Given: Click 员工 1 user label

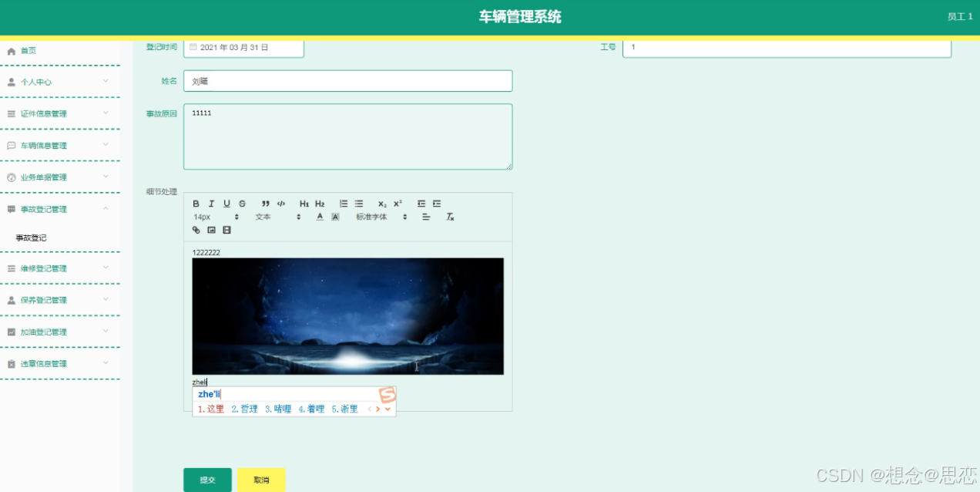Looking at the screenshot, I should coord(960,16).
